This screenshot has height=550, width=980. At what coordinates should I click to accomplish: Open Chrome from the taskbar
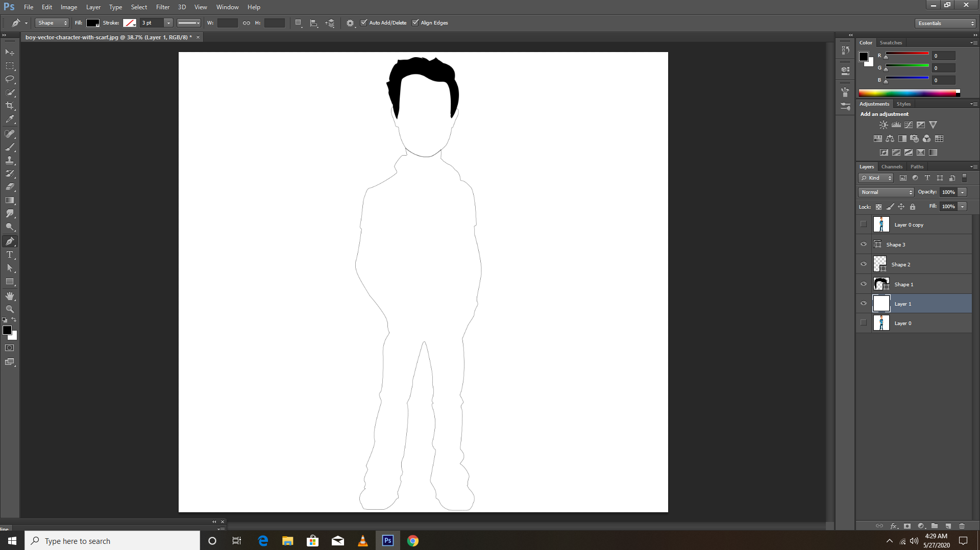413,541
